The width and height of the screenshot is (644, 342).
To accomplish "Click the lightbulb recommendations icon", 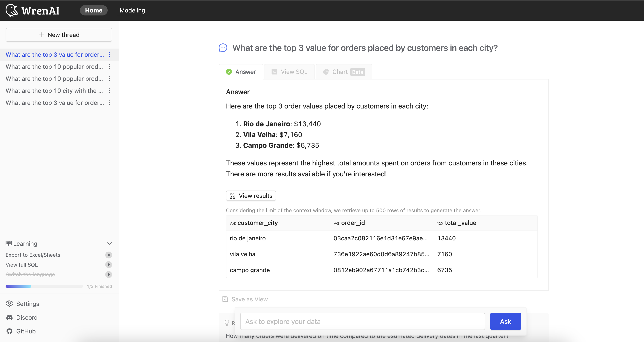I will pos(226,323).
